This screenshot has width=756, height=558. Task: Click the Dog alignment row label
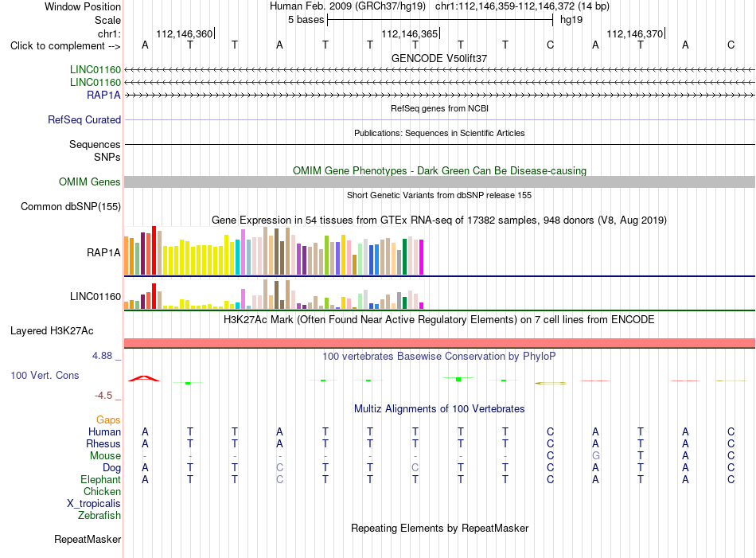click(x=112, y=468)
